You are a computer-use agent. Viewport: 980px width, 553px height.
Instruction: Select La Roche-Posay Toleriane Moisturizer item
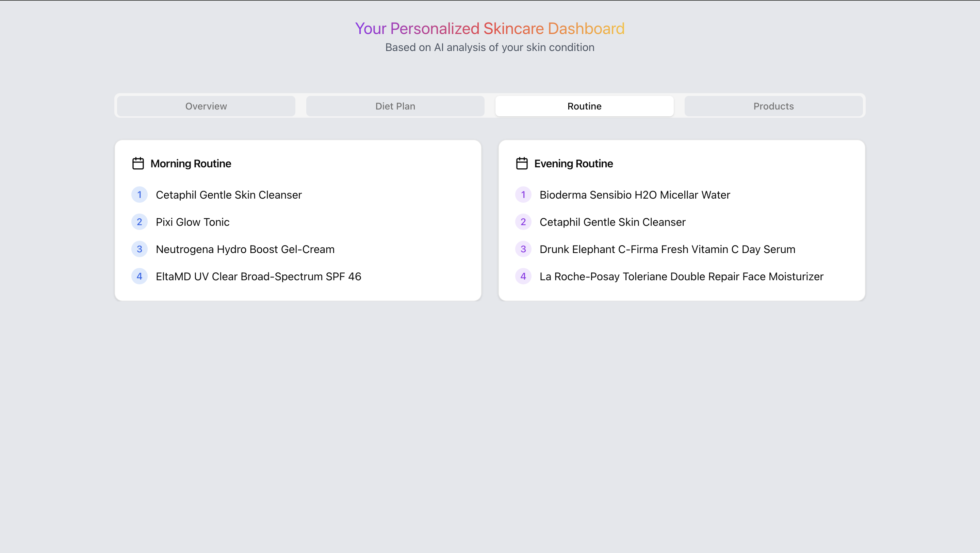tap(681, 276)
